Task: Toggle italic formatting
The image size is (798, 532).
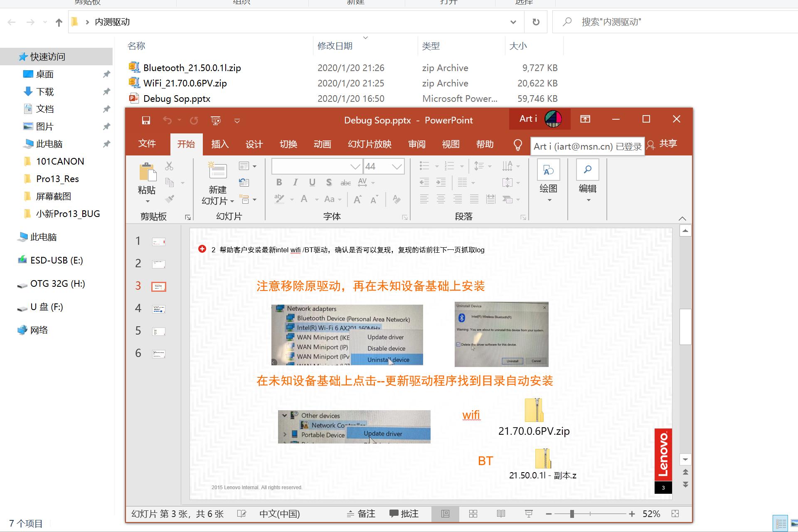Action: click(296, 182)
